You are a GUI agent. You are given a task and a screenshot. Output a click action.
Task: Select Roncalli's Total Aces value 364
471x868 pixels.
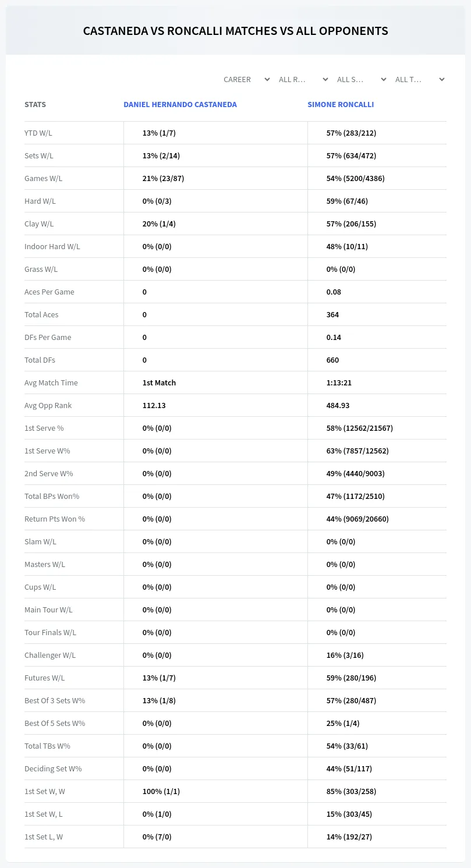332,314
